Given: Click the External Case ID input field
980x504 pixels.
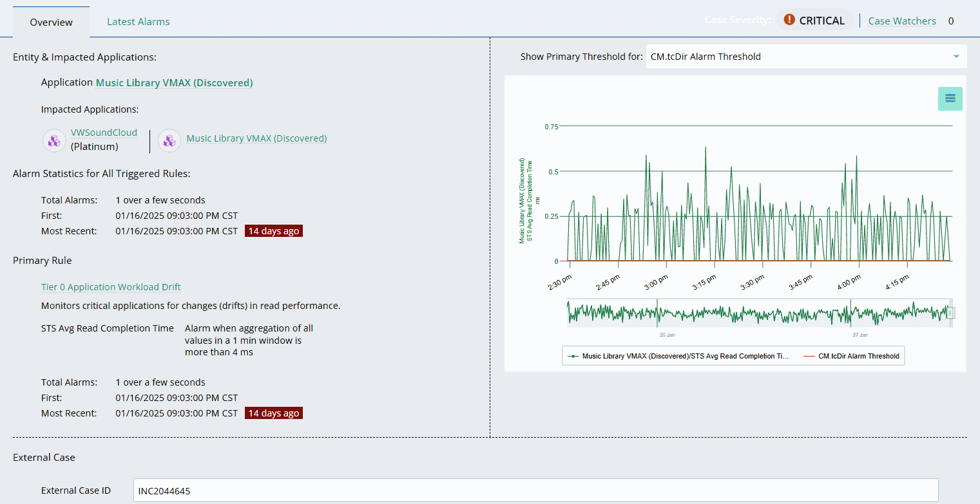Looking at the screenshot, I should pos(535,490).
